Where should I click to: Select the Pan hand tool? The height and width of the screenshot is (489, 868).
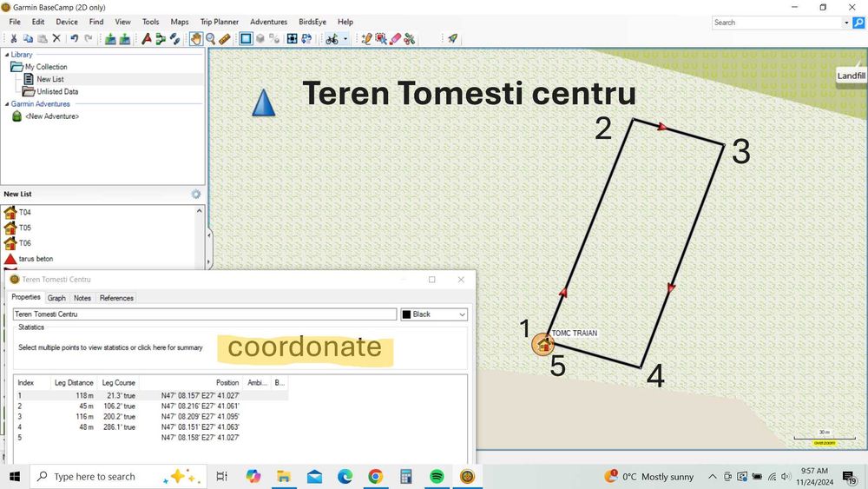[x=196, y=39]
